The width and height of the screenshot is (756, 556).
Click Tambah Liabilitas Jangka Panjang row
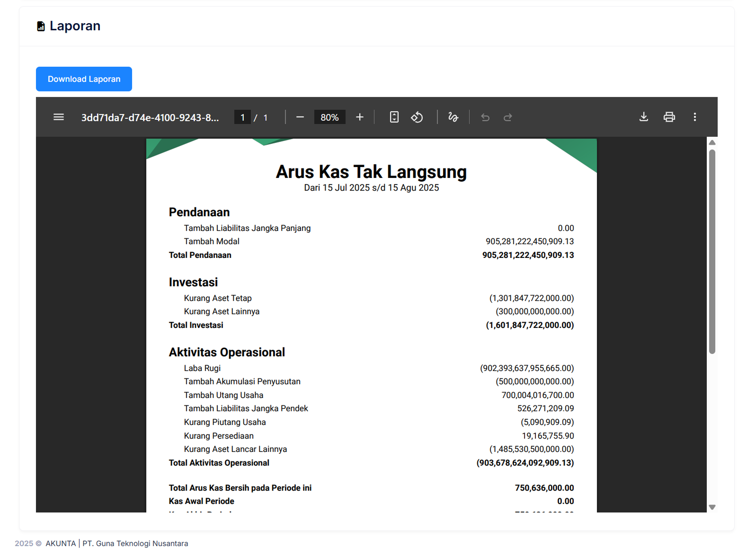[x=371, y=228]
